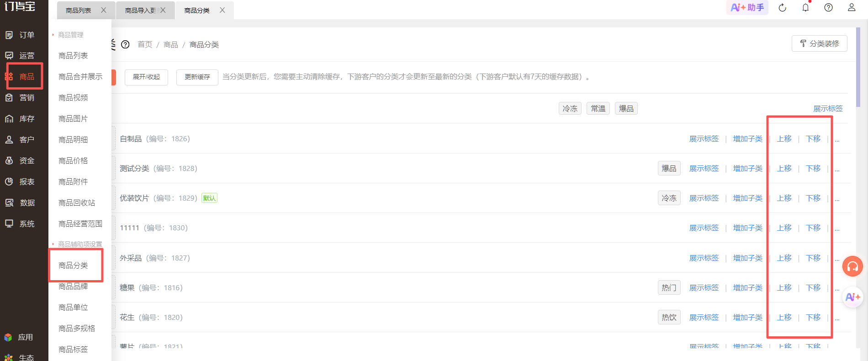Image resolution: width=868 pixels, height=361 pixels.
Task: Close the 商品列表 tab
Action: coord(104,10)
